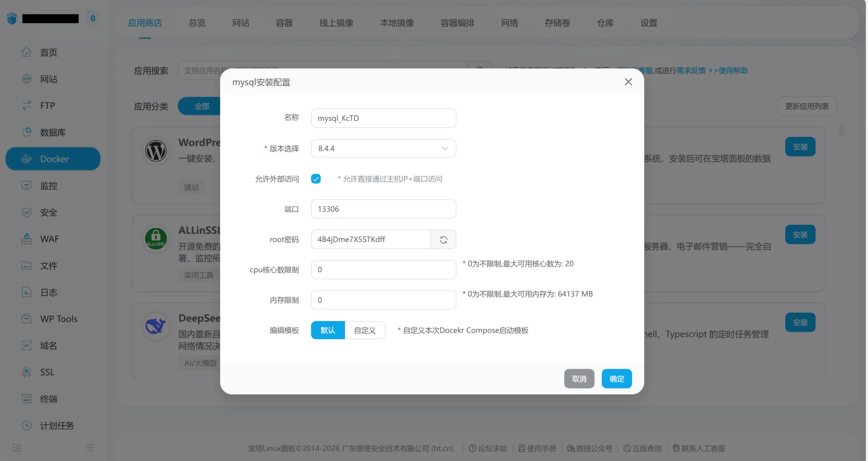Switch to the 线上镜像 tab

[x=336, y=23]
